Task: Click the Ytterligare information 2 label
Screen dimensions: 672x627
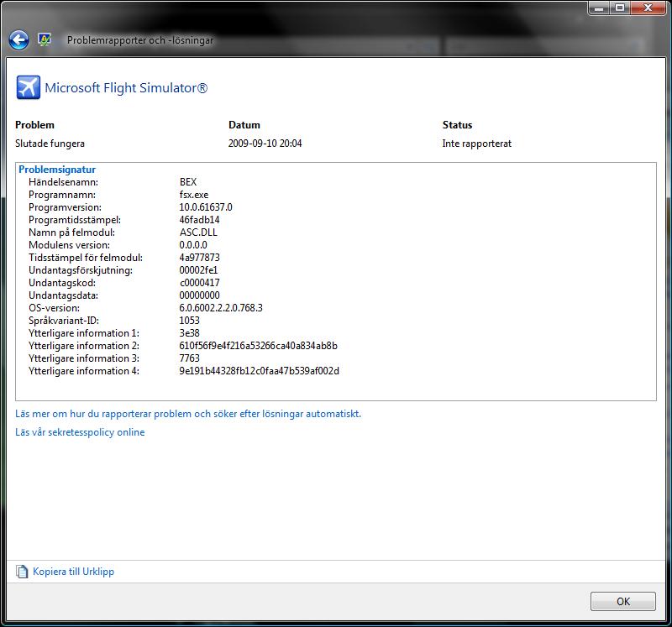Action: [84, 346]
